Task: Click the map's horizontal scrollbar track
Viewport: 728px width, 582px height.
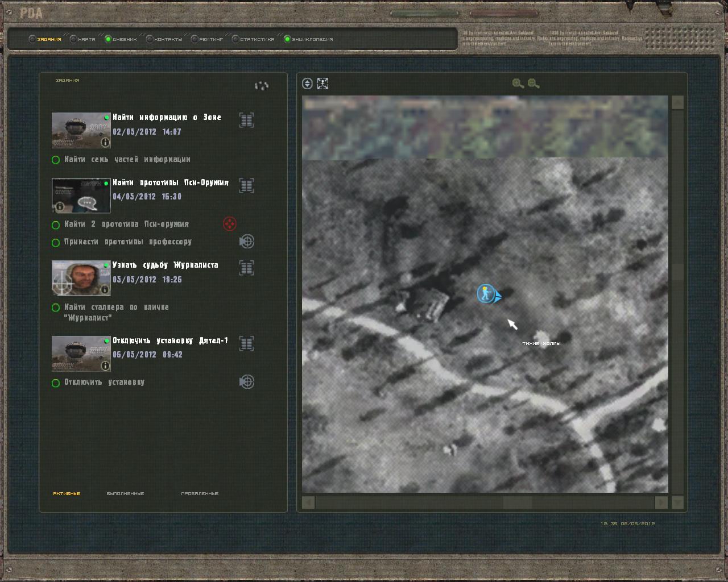Action: (x=485, y=502)
